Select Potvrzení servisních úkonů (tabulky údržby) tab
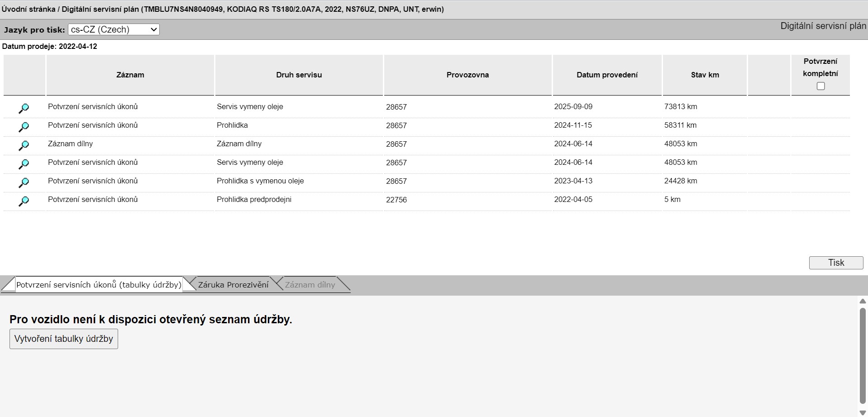This screenshot has height=417, width=868. pyautogui.click(x=99, y=285)
